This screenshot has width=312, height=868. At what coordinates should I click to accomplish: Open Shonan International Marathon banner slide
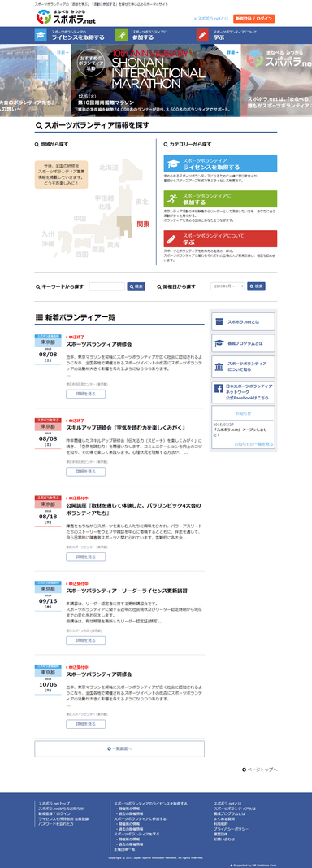tap(156, 81)
